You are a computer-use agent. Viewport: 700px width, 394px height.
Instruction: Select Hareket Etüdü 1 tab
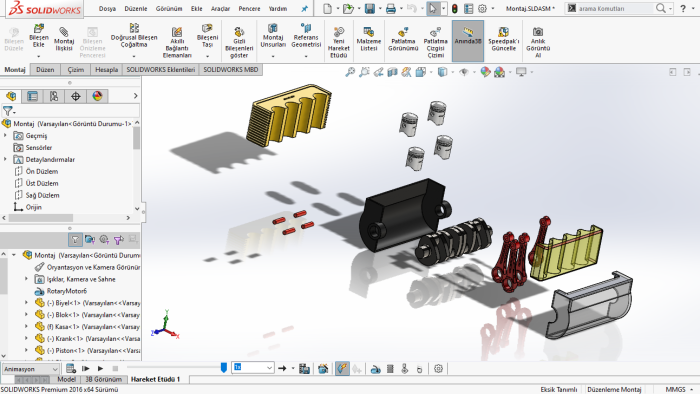point(155,379)
